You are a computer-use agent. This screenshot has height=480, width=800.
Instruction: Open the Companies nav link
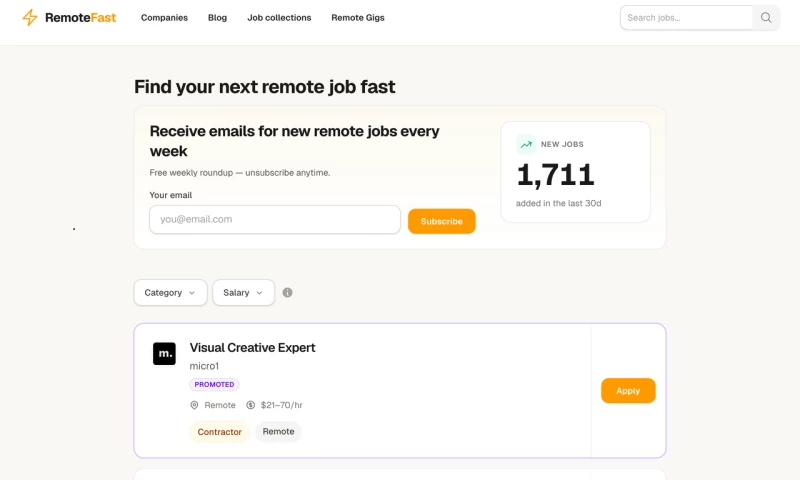164,18
